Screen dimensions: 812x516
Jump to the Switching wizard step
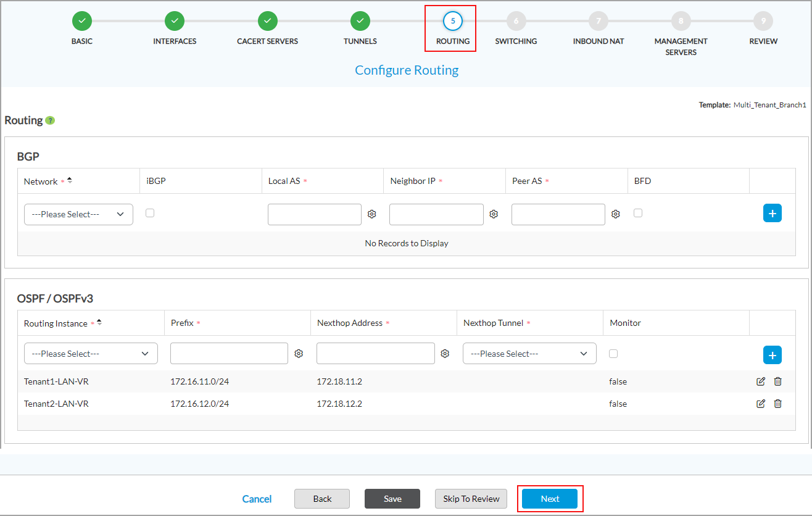(516, 22)
